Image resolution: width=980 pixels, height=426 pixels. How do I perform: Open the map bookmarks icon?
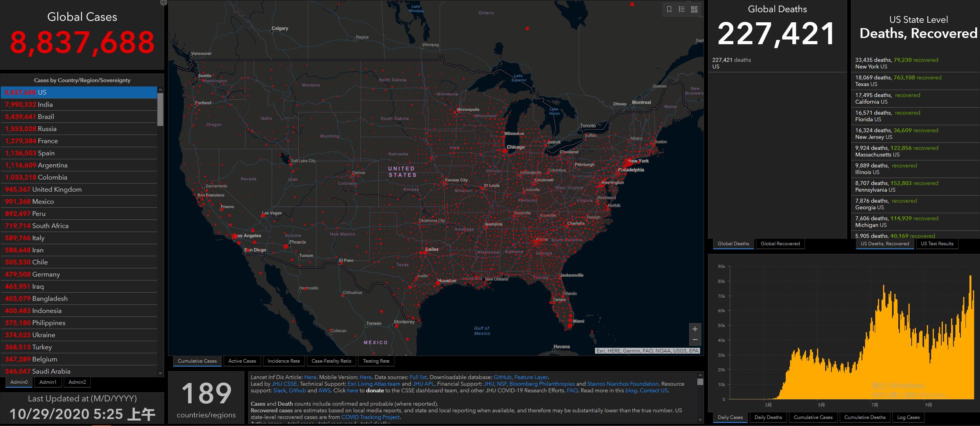tap(669, 9)
